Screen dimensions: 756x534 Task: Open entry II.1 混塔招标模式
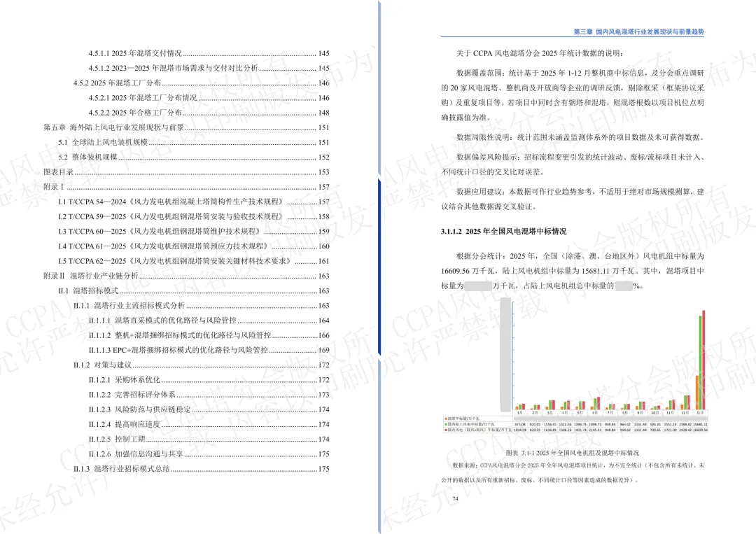click(194, 291)
